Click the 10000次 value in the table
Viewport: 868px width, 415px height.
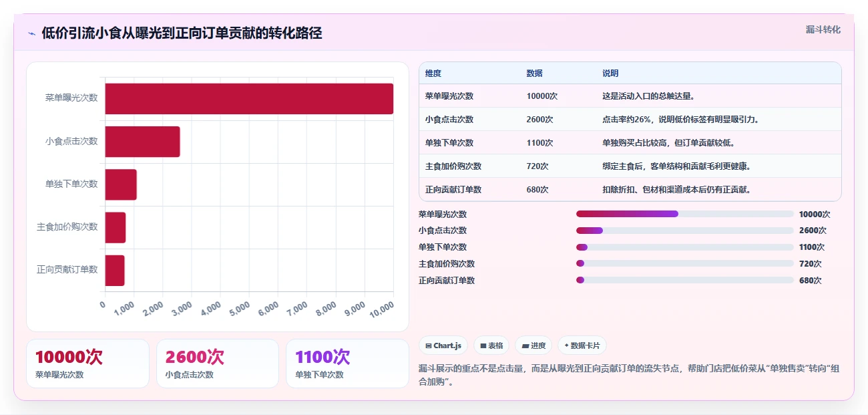coord(542,96)
